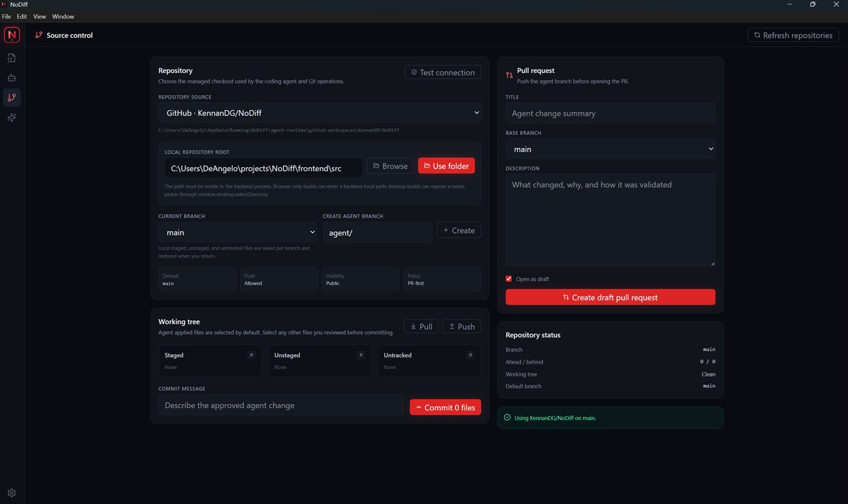The width and height of the screenshot is (848, 504).
Task: Click the "PR-first" policy value
Action: pyautogui.click(x=416, y=283)
